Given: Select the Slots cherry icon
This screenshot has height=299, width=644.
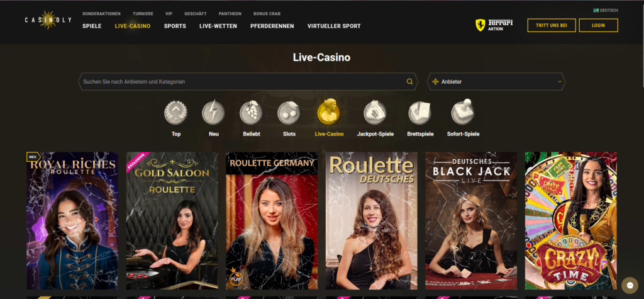Looking at the screenshot, I should coord(289,113).
